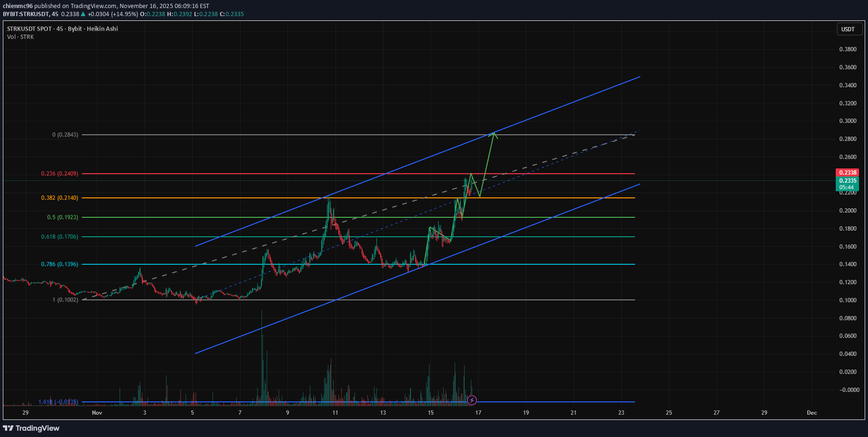
Task: Select the 0.236 (0.2409) Fibonacci label
Action: point(59,174)
